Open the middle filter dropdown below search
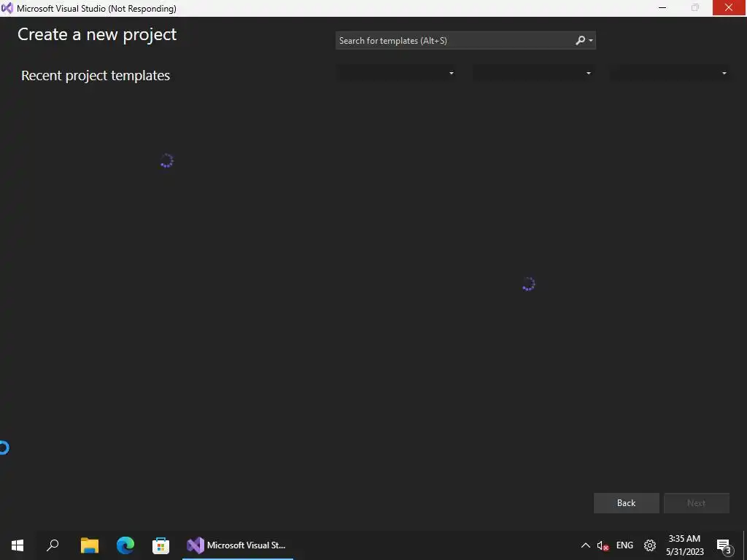Screen dimensions: 747x560 tap(533, 73)
